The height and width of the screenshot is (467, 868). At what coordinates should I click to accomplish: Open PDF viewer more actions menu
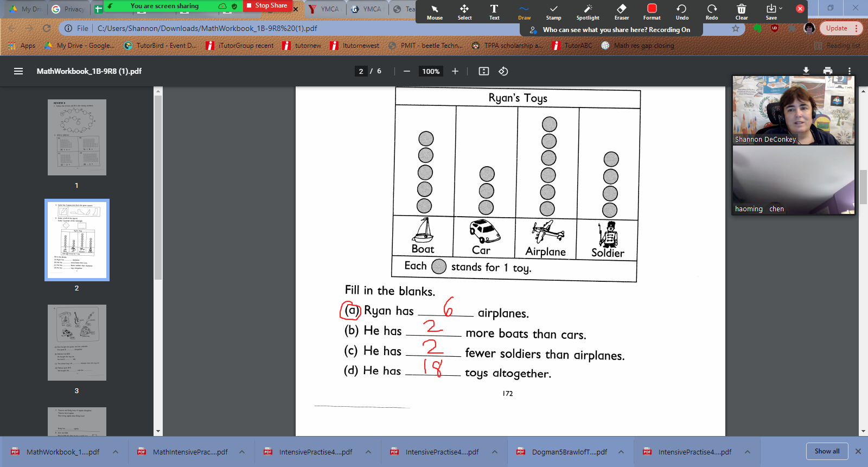850,71
